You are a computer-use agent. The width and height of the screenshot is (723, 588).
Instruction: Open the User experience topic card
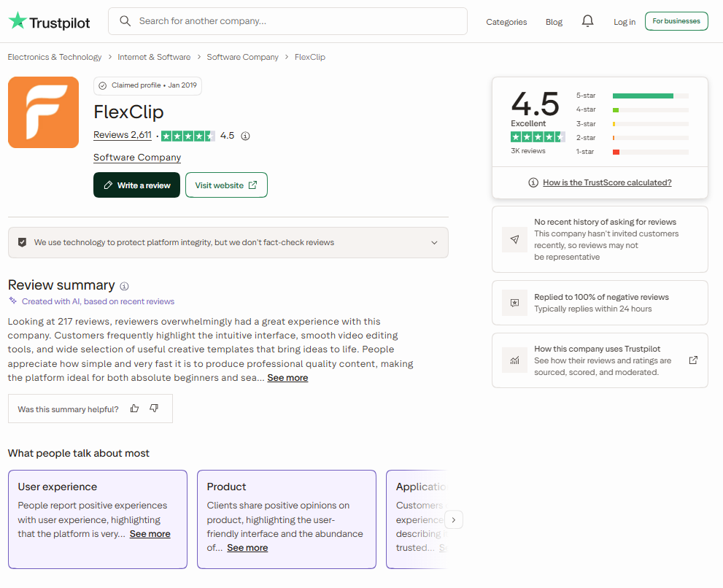pos(98,519)
